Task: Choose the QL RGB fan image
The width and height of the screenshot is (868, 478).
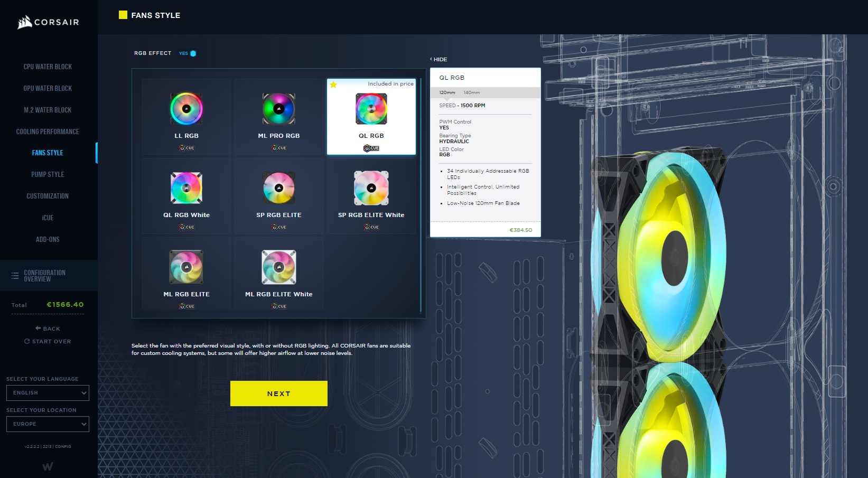Action: coord(371,109)
